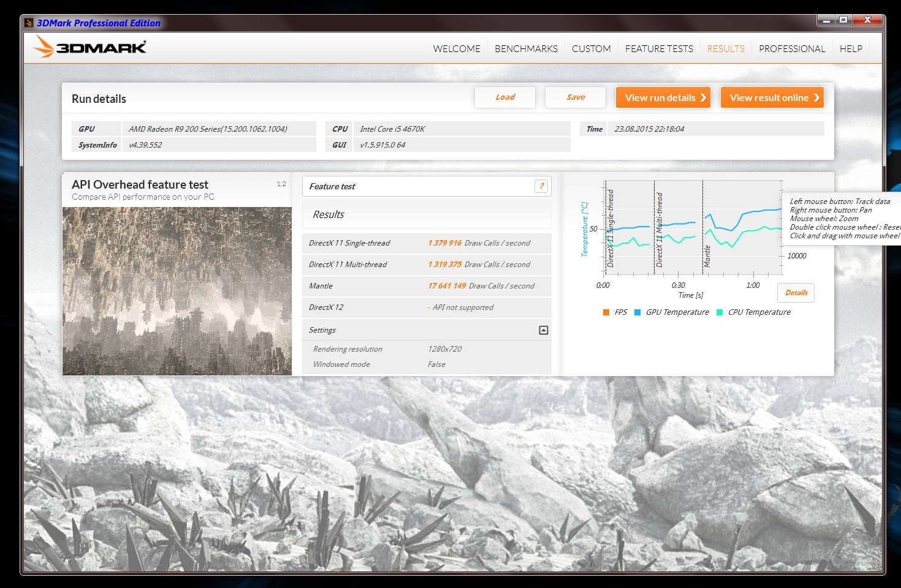This screenshot has width=901, height=588.
Task: Click the Windowed mode value False
Action: (436, 364)
